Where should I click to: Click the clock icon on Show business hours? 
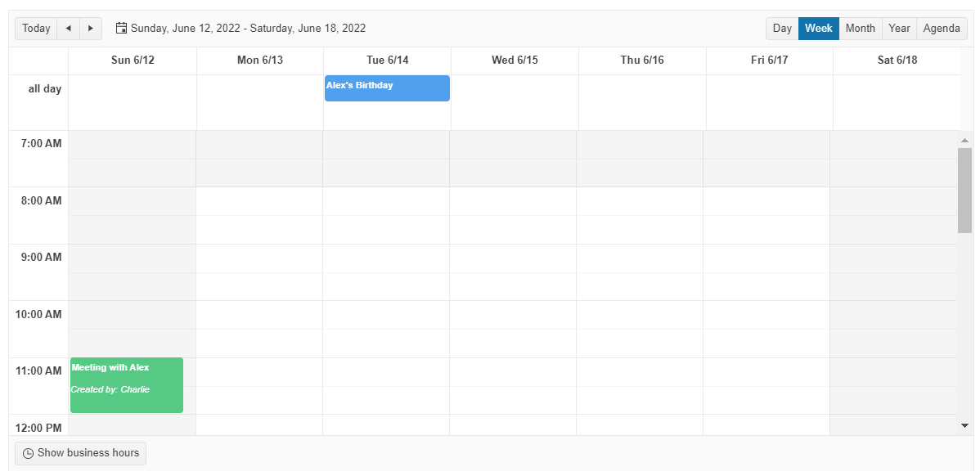pos(28,453)
